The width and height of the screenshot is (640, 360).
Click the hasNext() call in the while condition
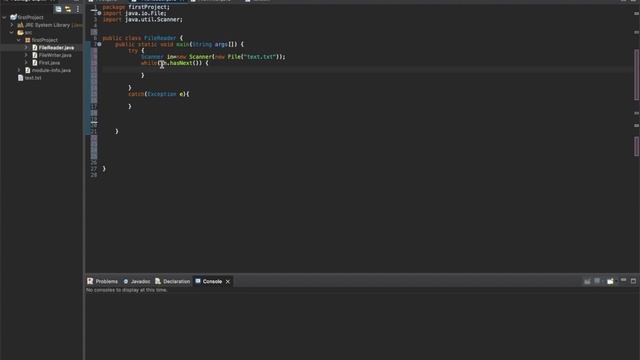tap(185, 63)
